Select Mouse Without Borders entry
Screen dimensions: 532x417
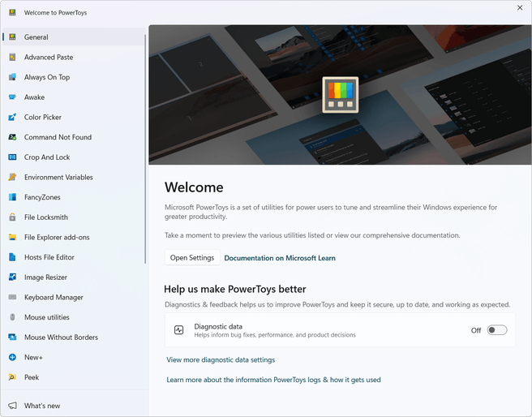pos(74,337)
